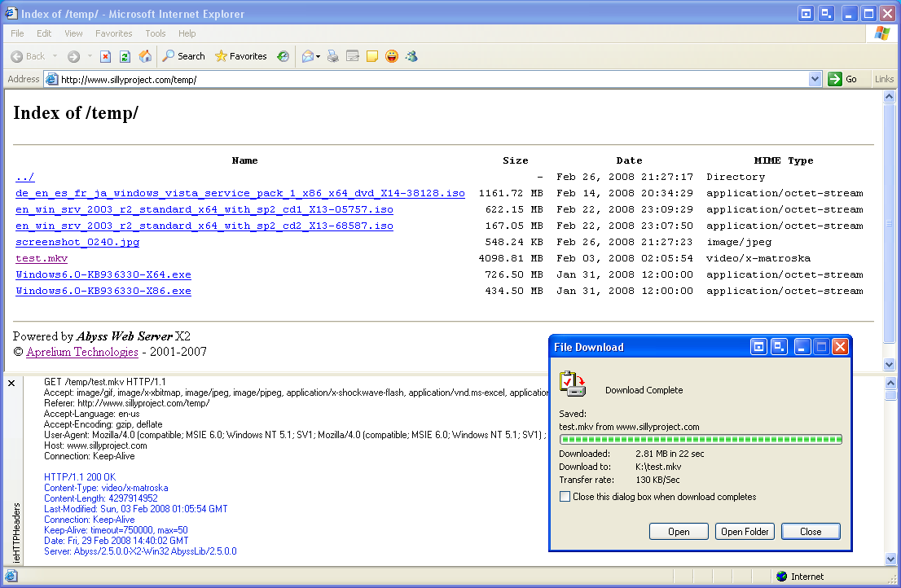Click the yellow note Discuss icon
This screenshot has width=901, height=588.
coord(372,56)
